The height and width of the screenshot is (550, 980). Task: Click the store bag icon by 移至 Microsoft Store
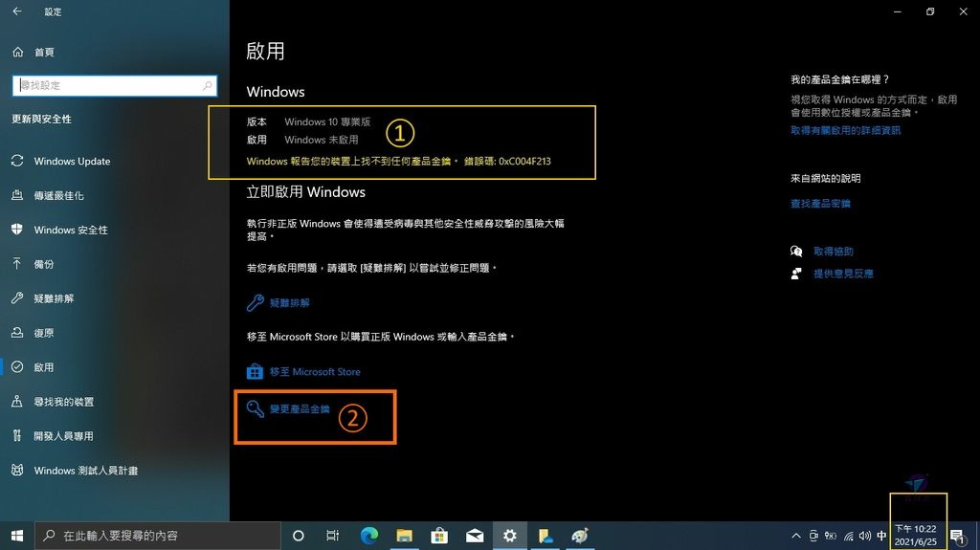255,372
